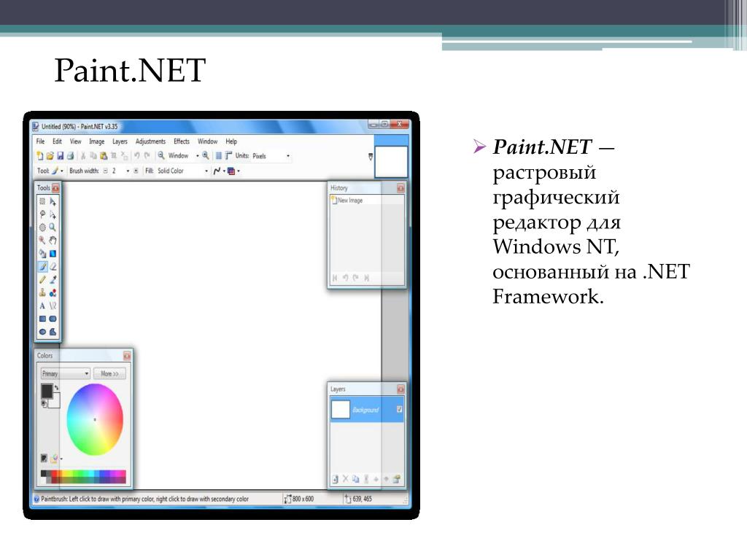Select the Zoom magnifier in Tools panel
Viewport: 747px width, 560px height.
pyautogui.click(x=53, y=227)
